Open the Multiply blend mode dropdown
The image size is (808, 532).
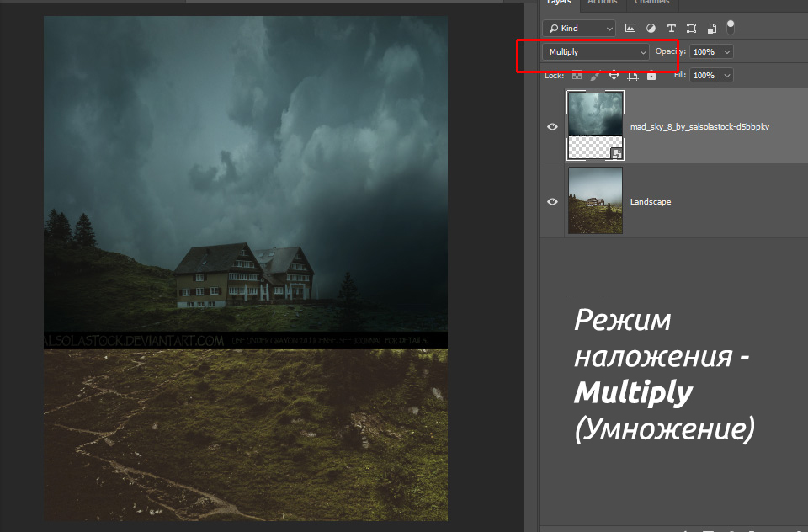(x=595, y=51)
